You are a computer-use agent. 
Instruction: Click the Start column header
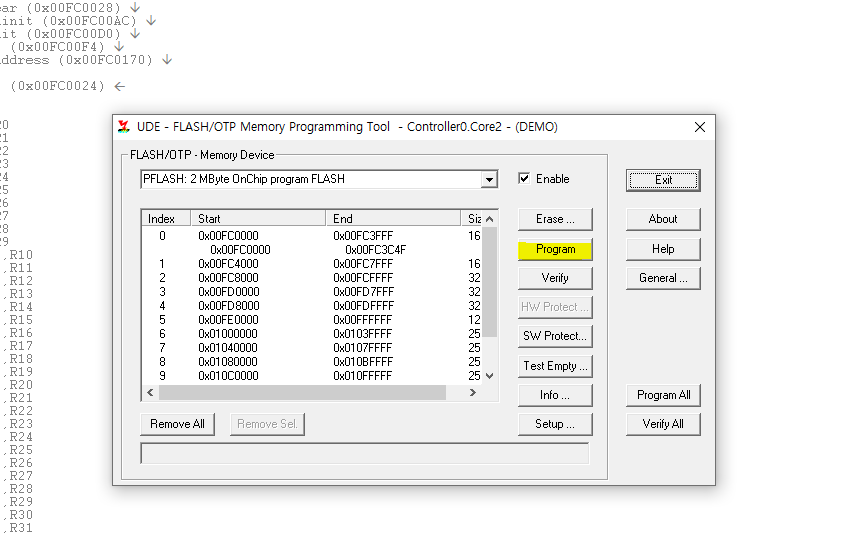coord(258,219)
